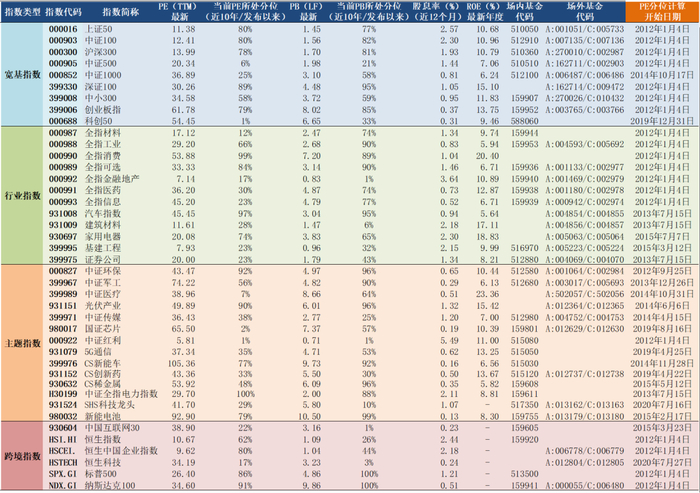Image resolution: width=700 pixels, height=493 pixels.
Task: Click index name 中证军工
Action: (103, 283)
